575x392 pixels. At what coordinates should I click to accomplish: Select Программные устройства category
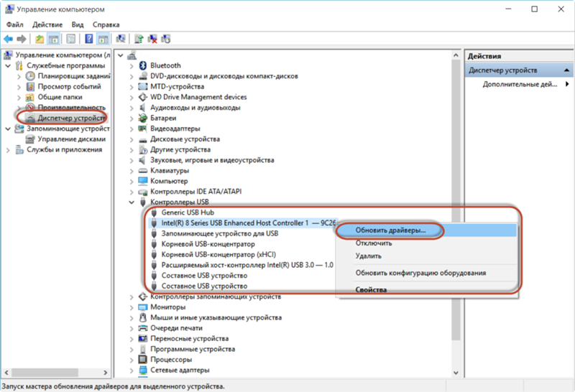pos(193,349)
